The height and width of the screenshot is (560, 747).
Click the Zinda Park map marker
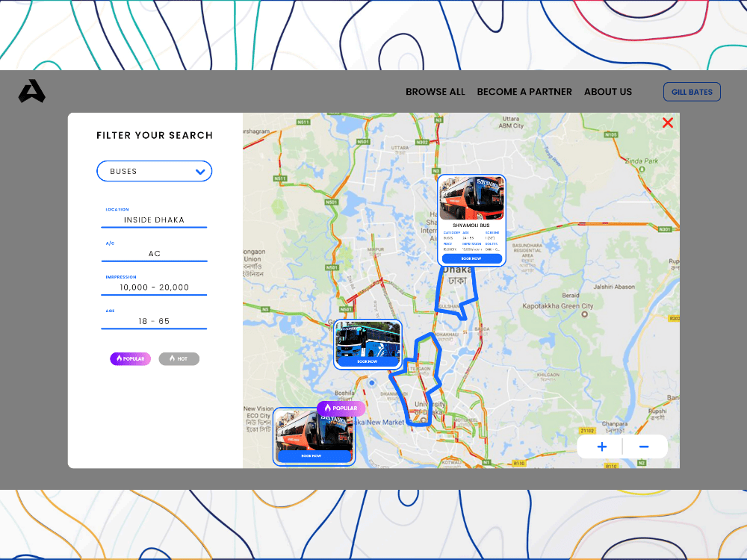[x=642, y=169]
